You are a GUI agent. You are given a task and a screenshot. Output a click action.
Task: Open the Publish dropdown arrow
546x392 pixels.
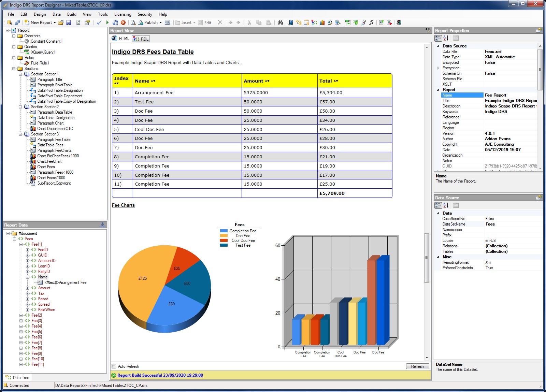click(160, 23)
